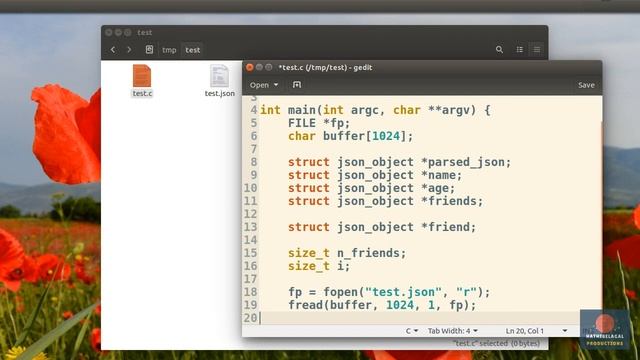Open the C language selector in status bar
The width and height of the screenshot is (640, 360).
tap(411, 331)
